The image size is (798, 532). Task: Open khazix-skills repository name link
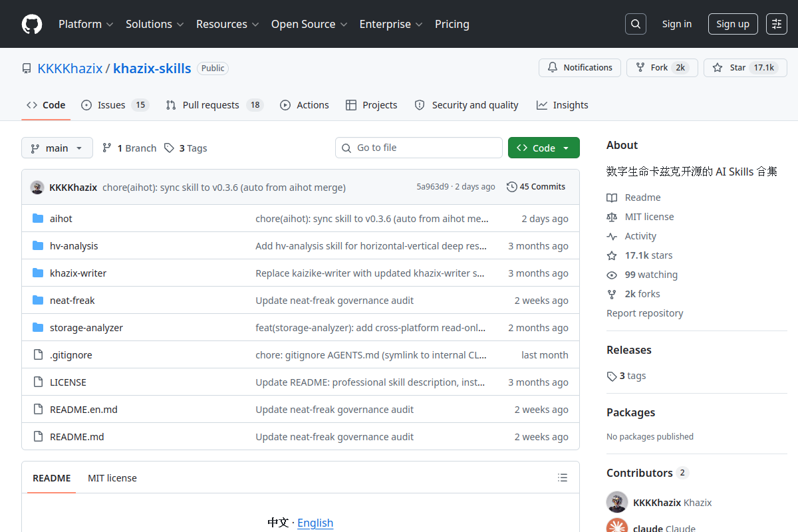(152, 68)
